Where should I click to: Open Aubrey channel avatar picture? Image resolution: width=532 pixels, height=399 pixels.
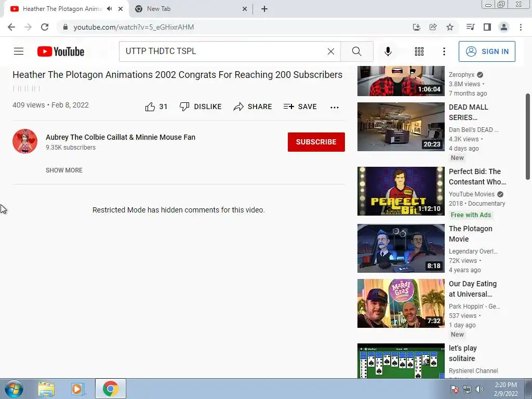point(25,141)
